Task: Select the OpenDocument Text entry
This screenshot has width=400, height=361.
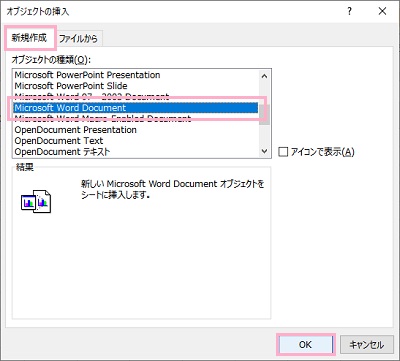Action: coord(136,141)
